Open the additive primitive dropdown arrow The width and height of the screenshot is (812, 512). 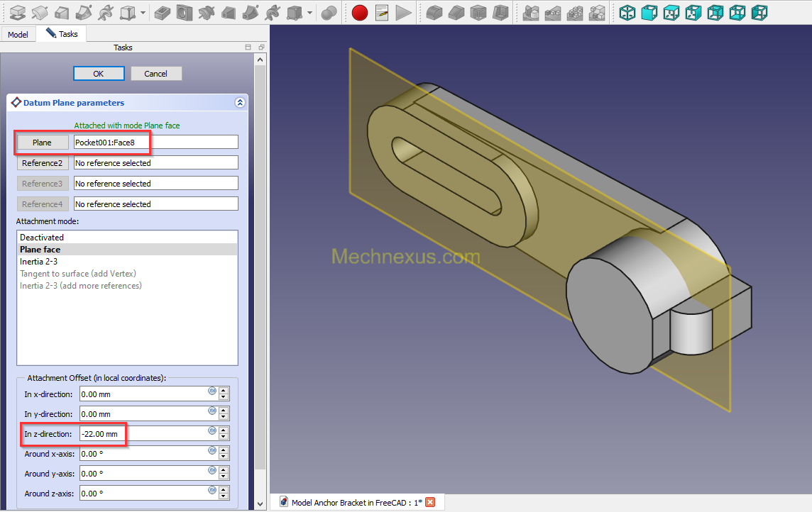(x=143, y=13)
